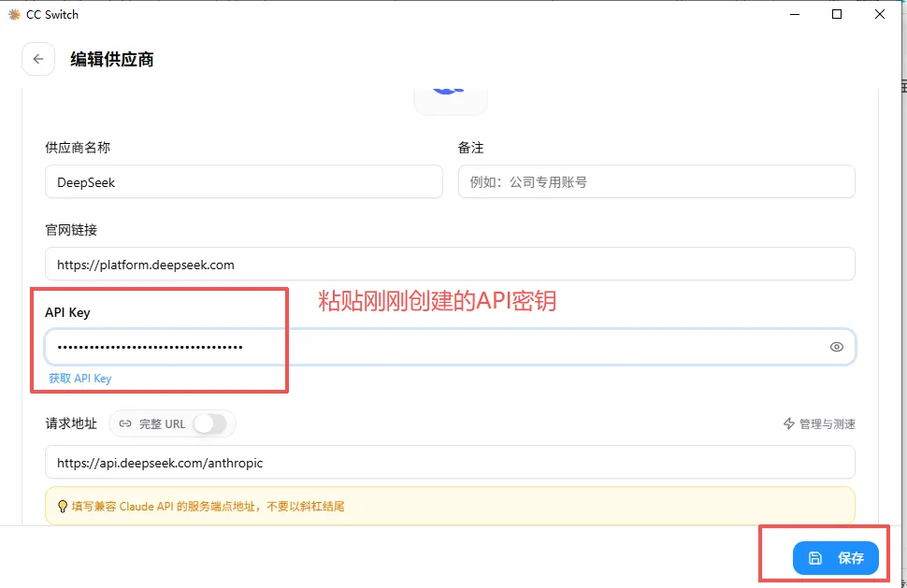
Task: Click the CC Switch app icon in title bar
Action: (14, 14)
